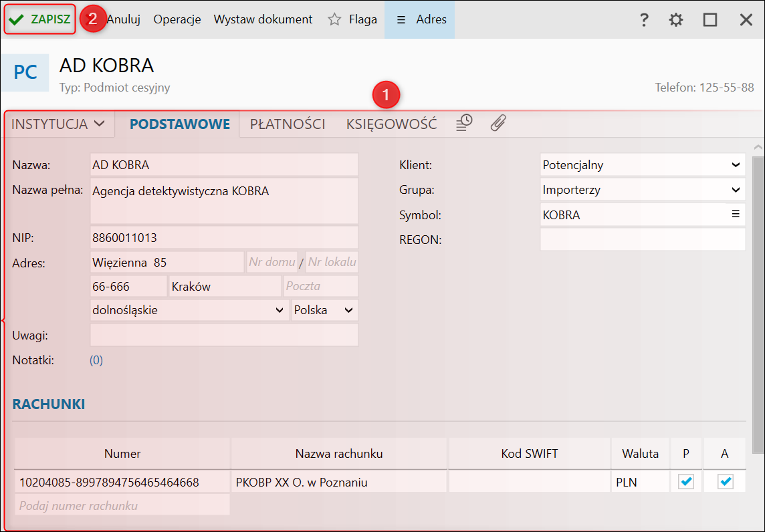The image size is (765, 532).
Task: Open settings gear icon
Action: point(676,19)
